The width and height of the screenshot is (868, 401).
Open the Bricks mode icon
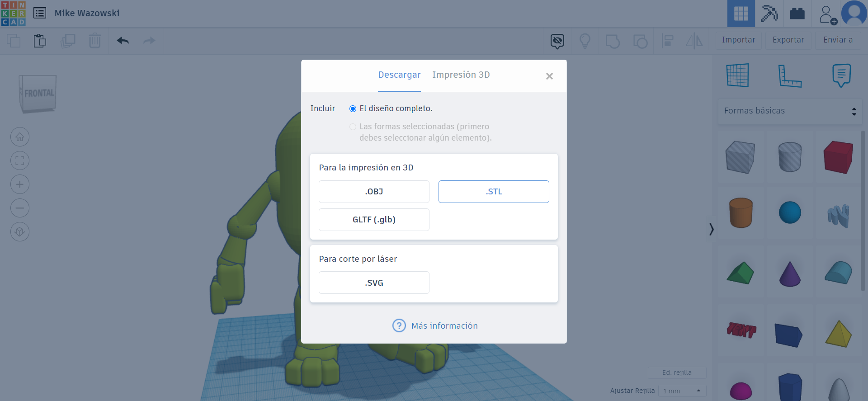pyautogui.click(x=797, y=14)
